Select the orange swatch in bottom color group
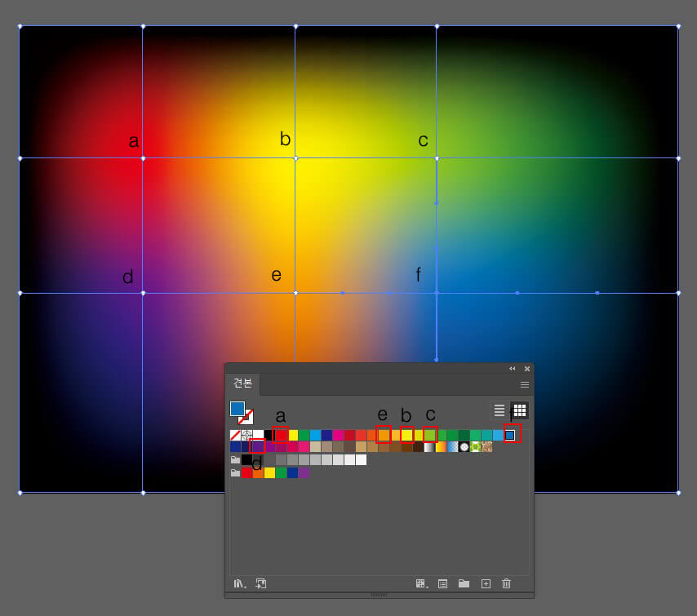 pos(258,473)
